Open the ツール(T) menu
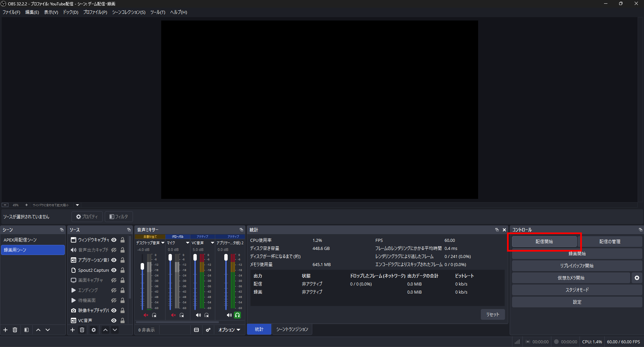 [x=157, y=12]
